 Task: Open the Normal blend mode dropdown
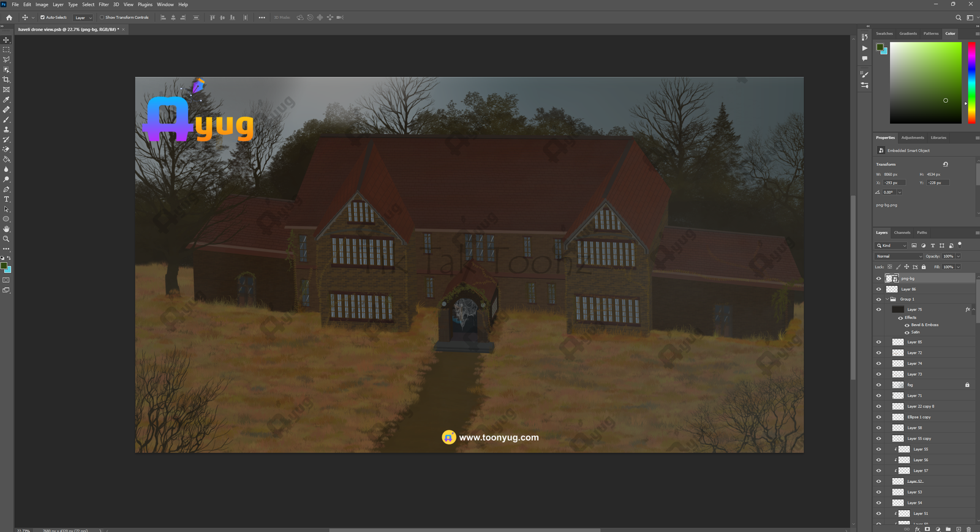click(x=899, y=257)
